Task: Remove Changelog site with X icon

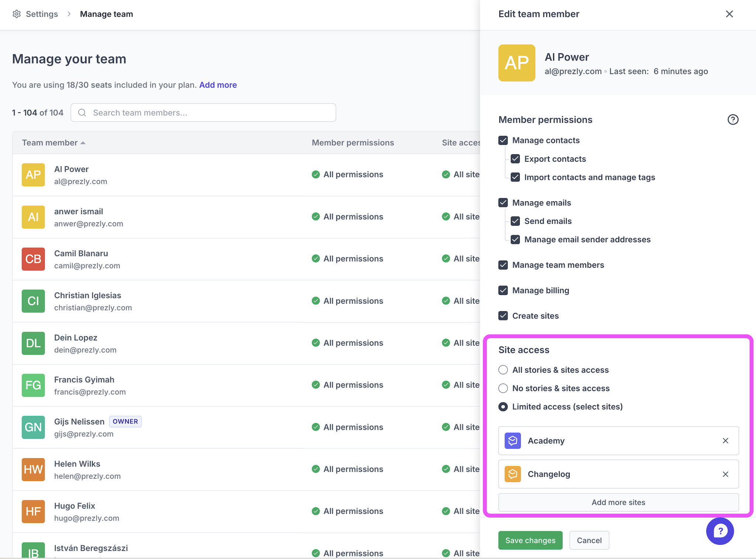Action: tap(725, 474)
